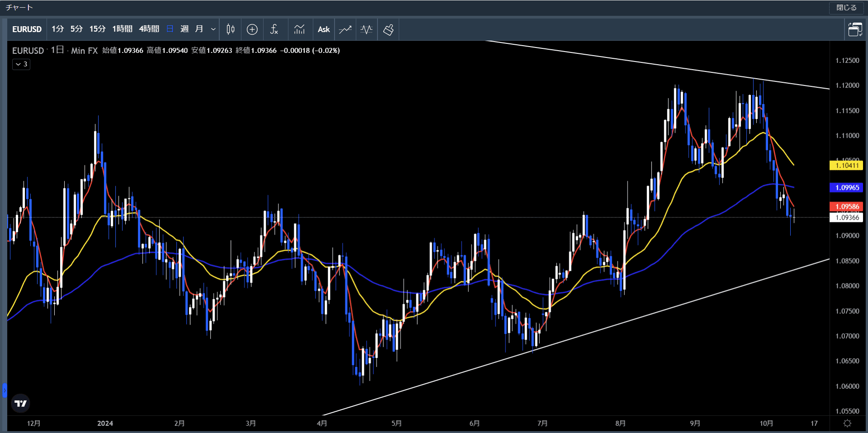Click the 2024 time axis label
Image resolution: width=868 pixels, height=433 pixels.
[x=105, y=424]
